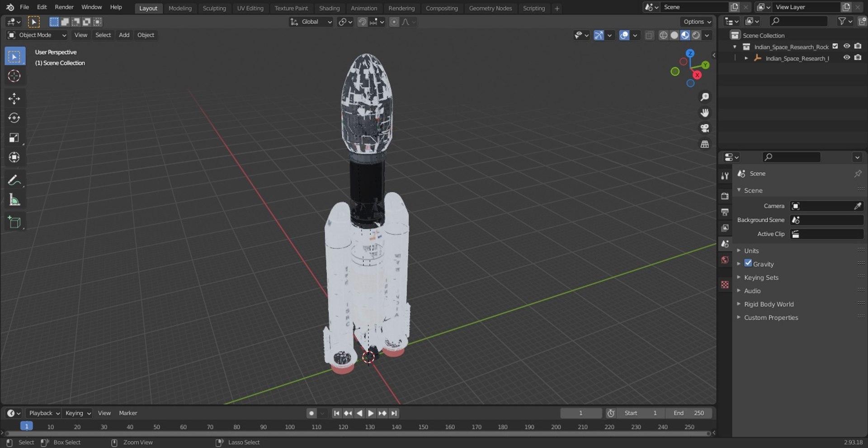Switch to solid viewport shading

674,35
